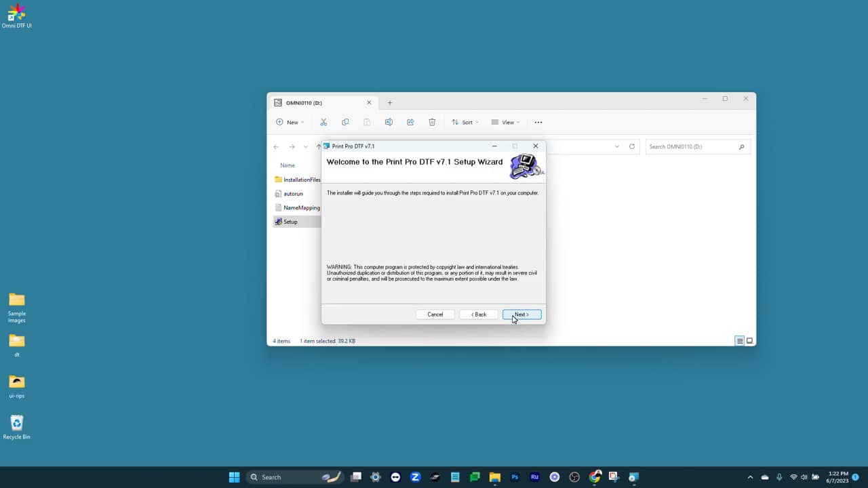The width and height of the screenshot is (868, 488).
Task: Click the speaker volume tray icon
Action: pyautogui.click(x=804, y=477)
